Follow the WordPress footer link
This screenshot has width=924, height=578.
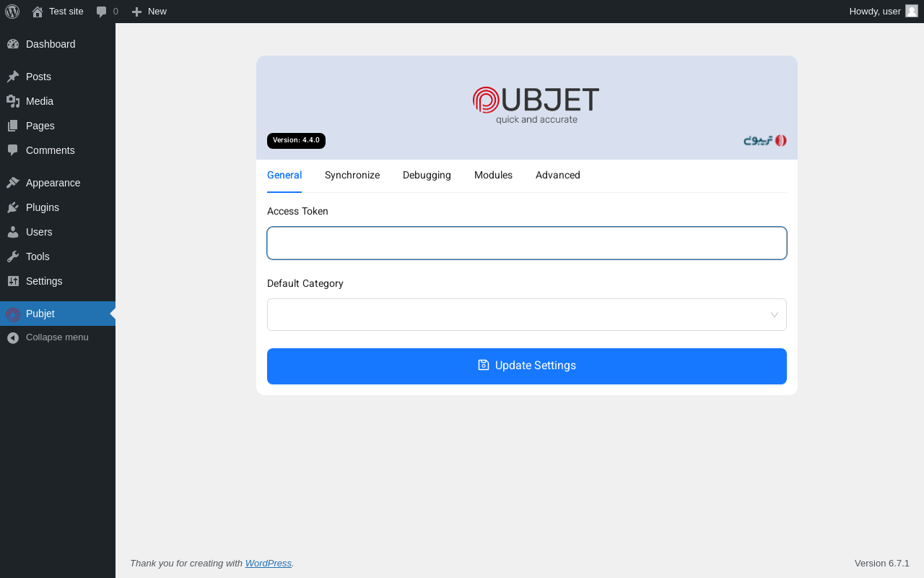point(269,564)
